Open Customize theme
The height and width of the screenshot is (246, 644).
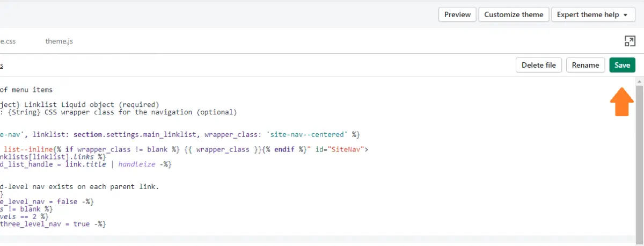click(514, 15)
